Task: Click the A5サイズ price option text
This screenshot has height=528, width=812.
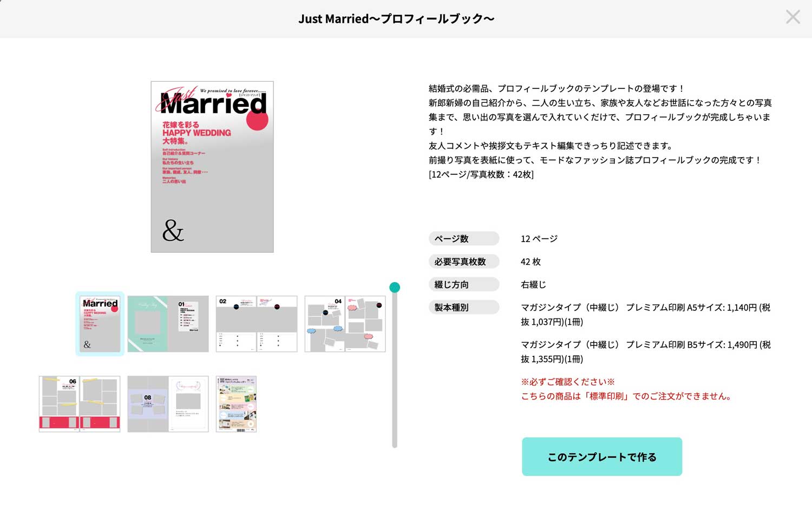Action: (x=645, y=315)
